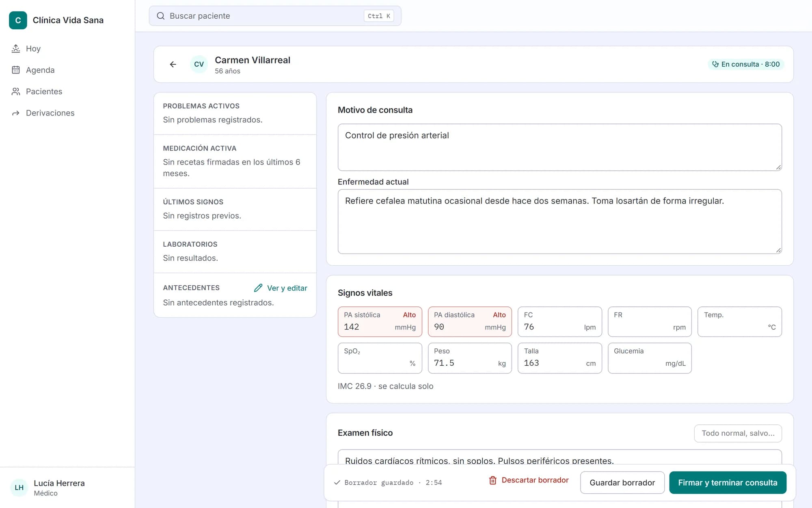Click the Examen físico text area

pyautogui.click(x=559, y=458)
